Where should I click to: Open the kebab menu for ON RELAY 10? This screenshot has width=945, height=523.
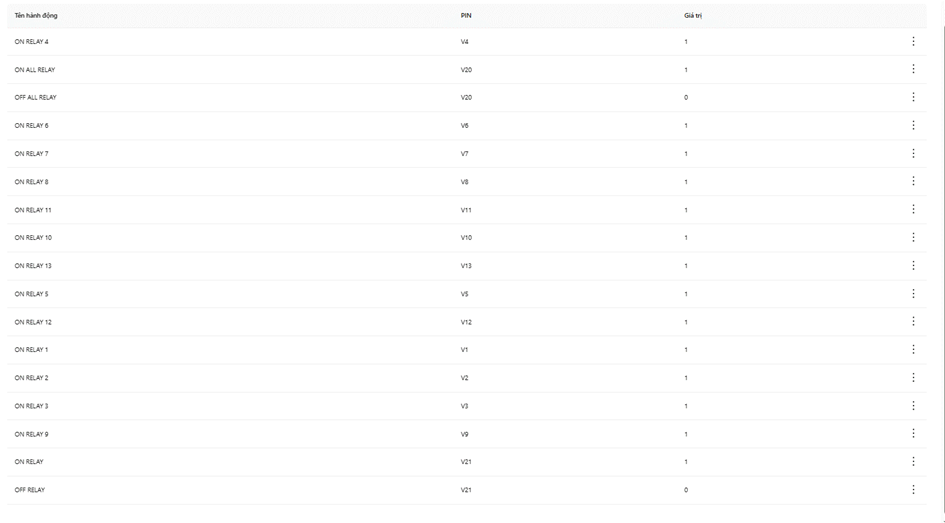[x=913, y=237]
